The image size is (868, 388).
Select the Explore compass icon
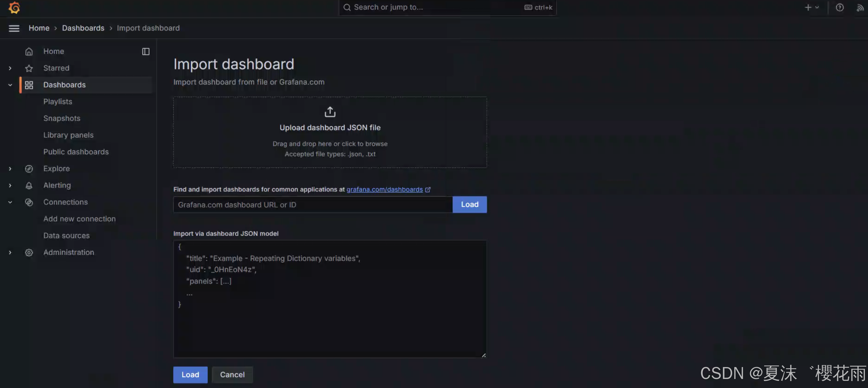pyautogui.click(x=29, y=169)
